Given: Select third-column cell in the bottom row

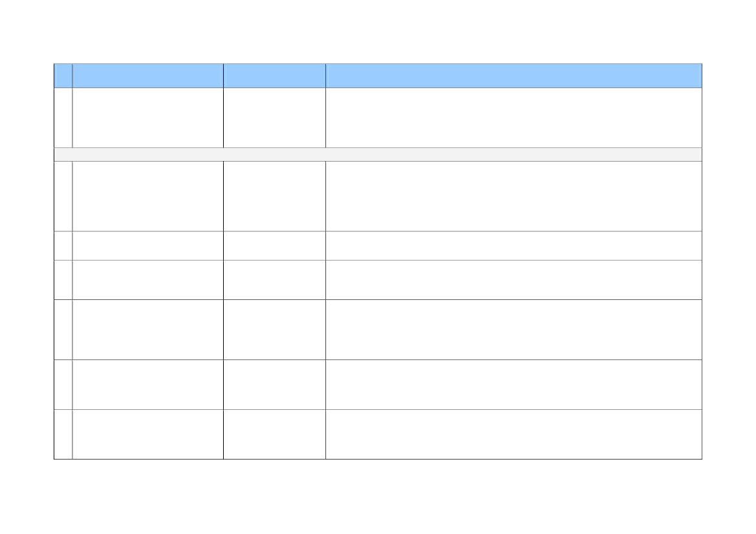Looking at the screenshot, I should tap(274, 434).
